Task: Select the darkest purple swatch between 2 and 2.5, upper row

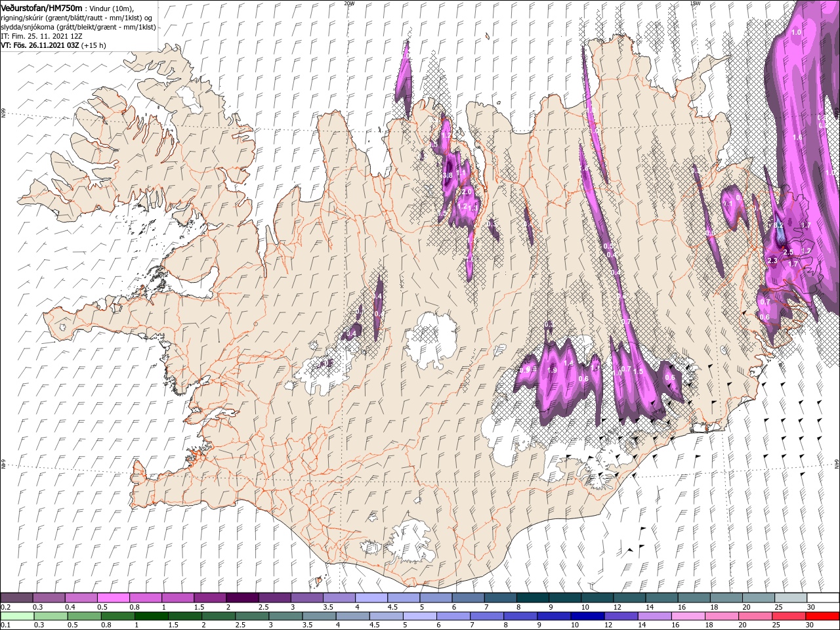Action: click(242, 598)
